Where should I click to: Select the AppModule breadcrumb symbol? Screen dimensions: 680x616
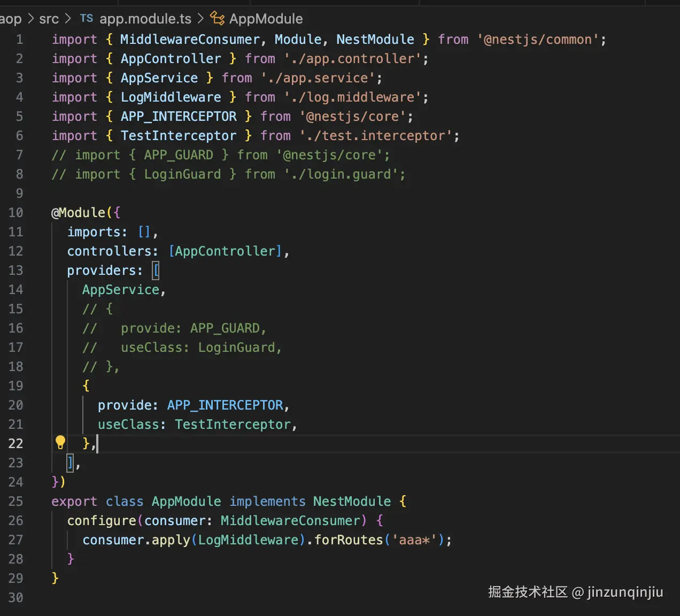click(x=266, y=19)
